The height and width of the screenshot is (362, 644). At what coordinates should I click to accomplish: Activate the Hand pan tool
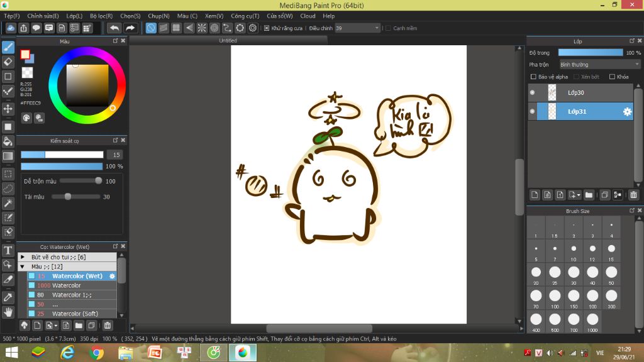[8, 312]
